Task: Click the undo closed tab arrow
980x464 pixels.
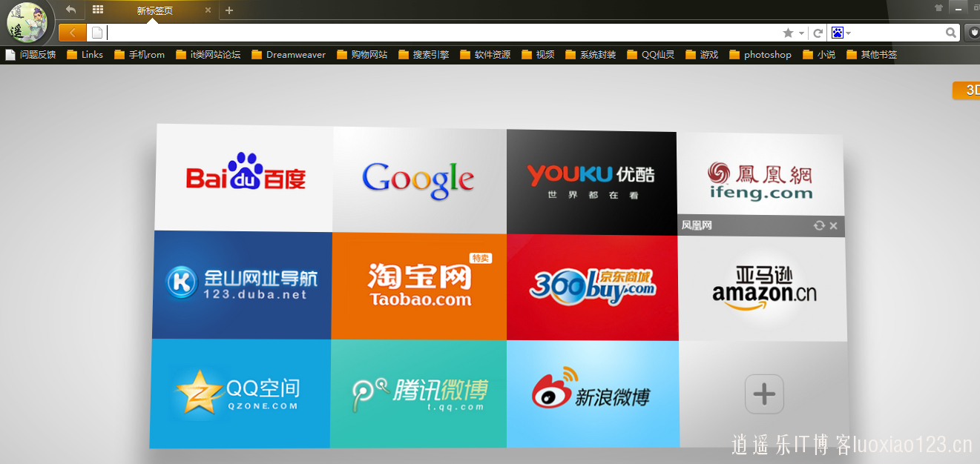Action: pyautogui.click(x=70, y=10)
